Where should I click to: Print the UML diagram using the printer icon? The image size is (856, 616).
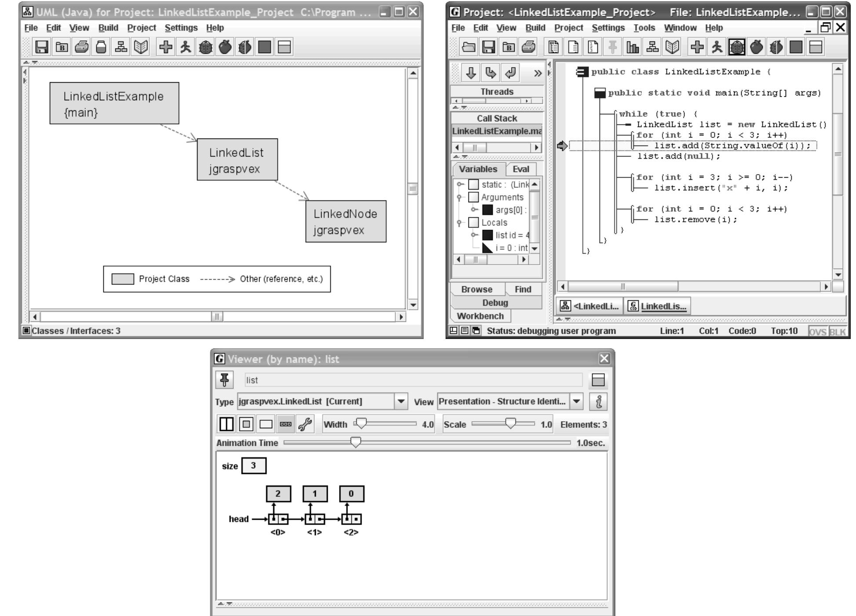tap(81, 47)
